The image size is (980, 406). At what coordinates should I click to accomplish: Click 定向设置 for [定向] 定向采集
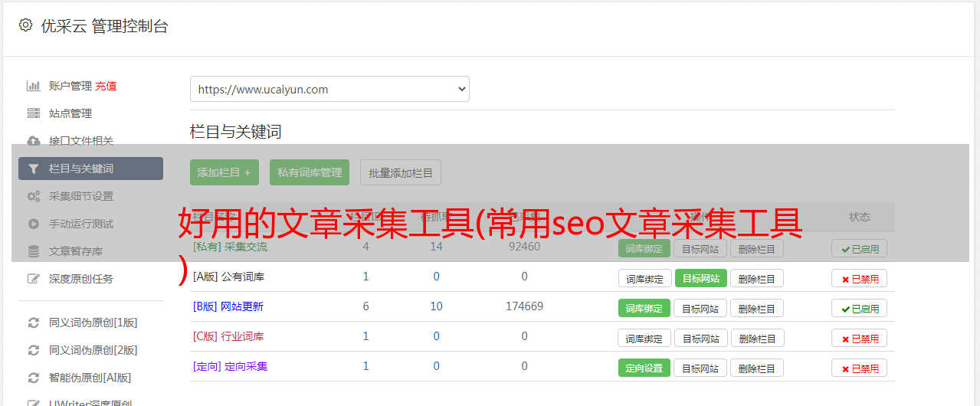[x=644, y=368]
